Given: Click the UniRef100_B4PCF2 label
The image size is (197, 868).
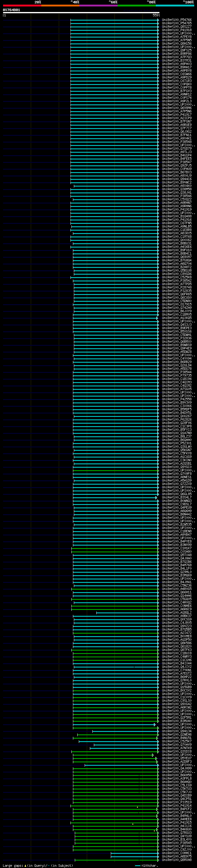Looking at the screenshot, I should tap(176, 809).
